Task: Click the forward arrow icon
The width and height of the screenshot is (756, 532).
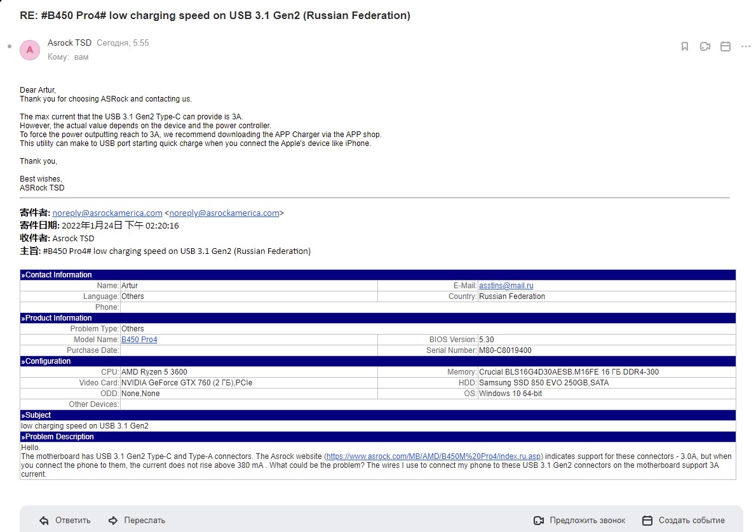Action: pos(113,521)
